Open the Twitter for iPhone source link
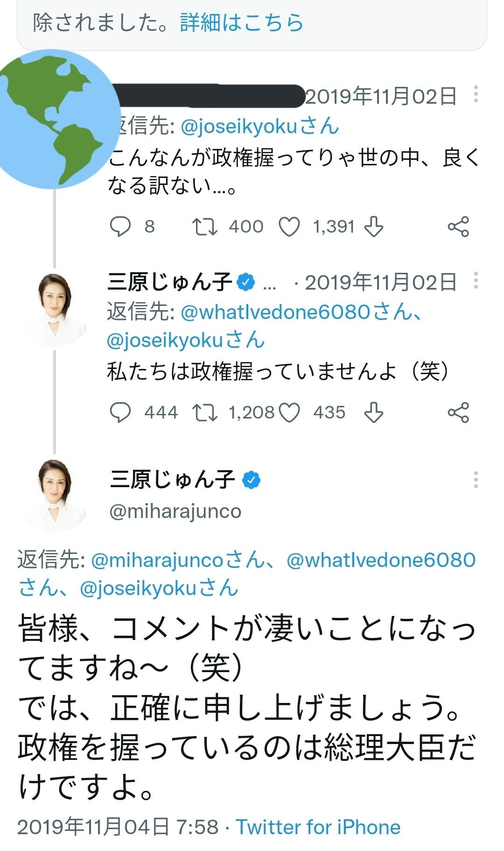The width and height of the screenshot is (504, 851). pyautogui.click(x=318, y=827)
